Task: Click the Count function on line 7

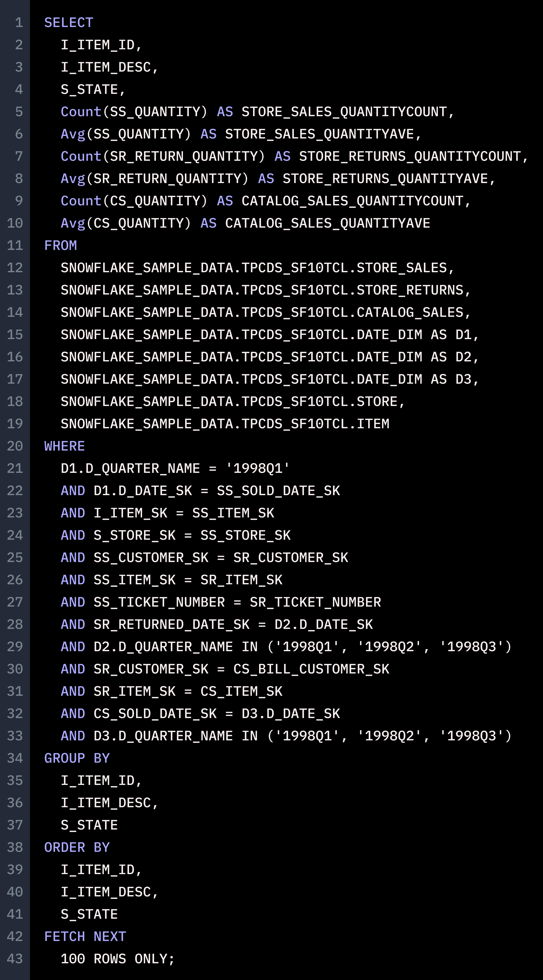Action: (x=81, y=156)
